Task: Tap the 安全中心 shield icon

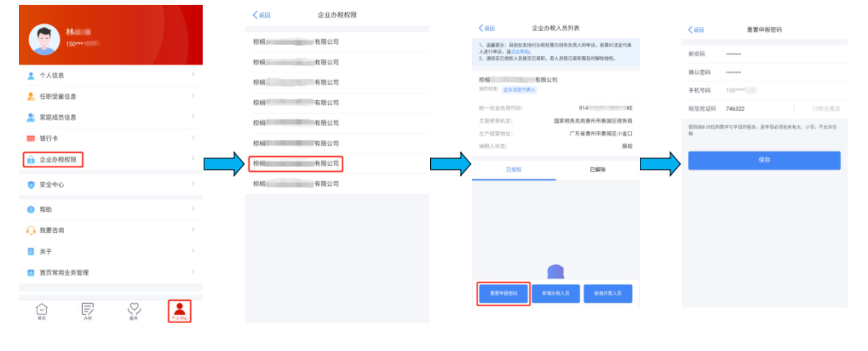Action: pyautogui.click(x=31, y=184)
